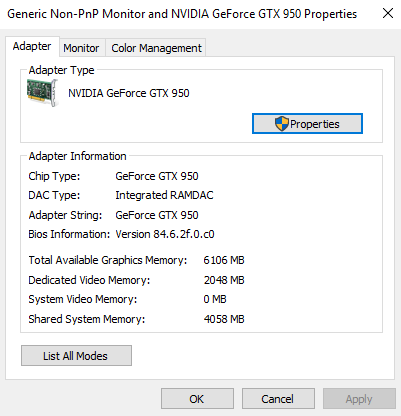Click the Chip Type value text
The height and width of the screenshot is (416, 401).
pos(157,176)
